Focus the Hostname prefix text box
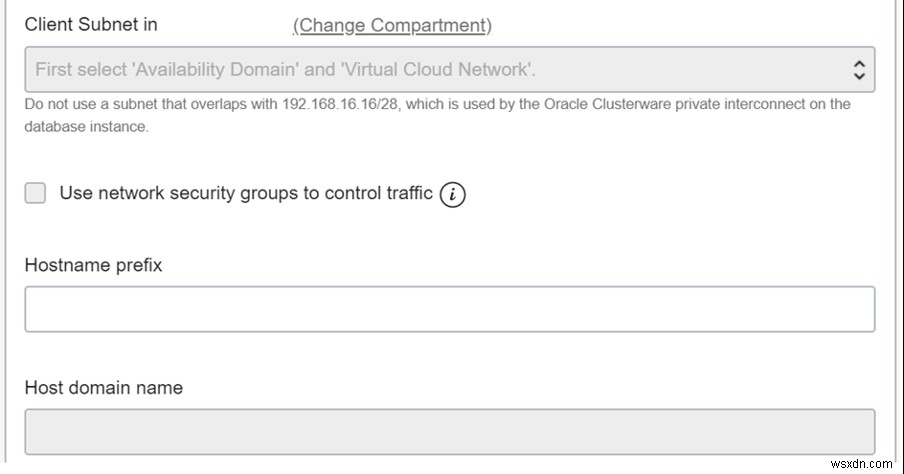 click(x=449, y=309)
